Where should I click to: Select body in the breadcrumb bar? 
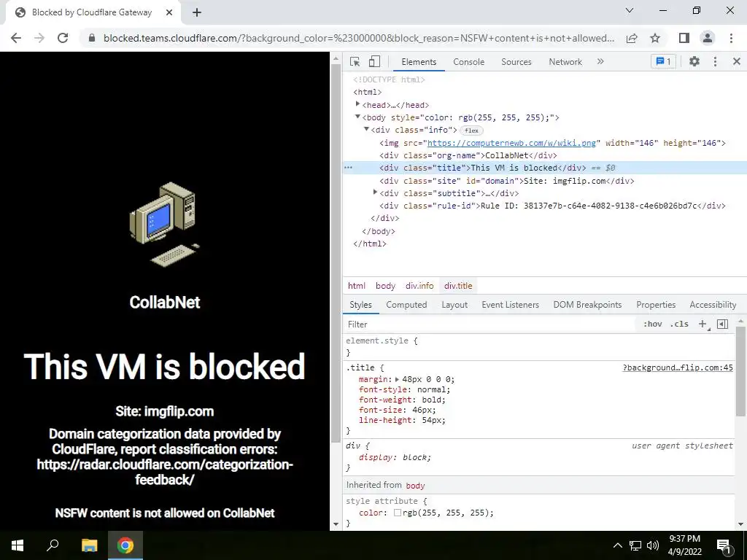tap(385, 286)
